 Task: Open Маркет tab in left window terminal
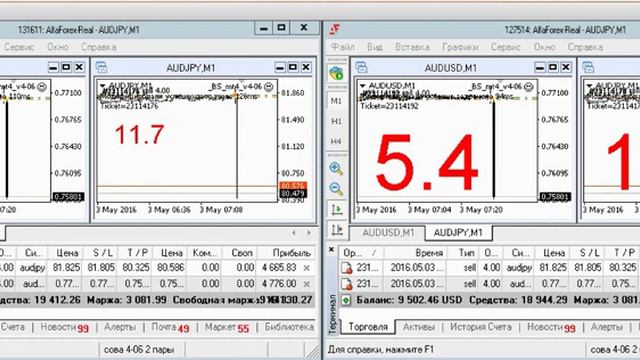[227, 327]
